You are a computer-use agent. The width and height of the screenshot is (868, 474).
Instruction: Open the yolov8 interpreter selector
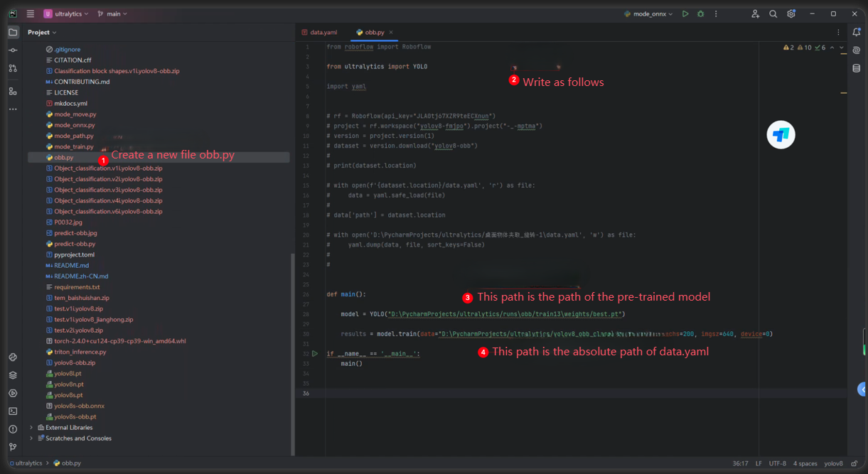click(x=833, y=463)
